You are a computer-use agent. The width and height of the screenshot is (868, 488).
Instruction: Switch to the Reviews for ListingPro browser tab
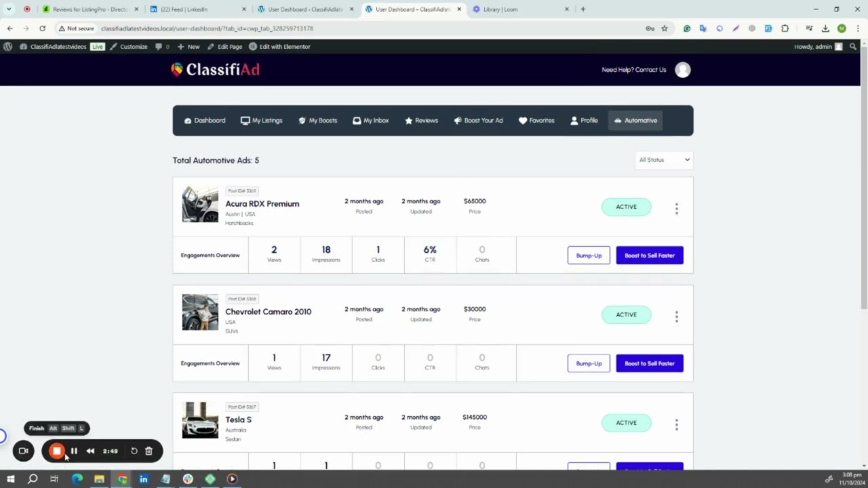[x=90, y=9]
